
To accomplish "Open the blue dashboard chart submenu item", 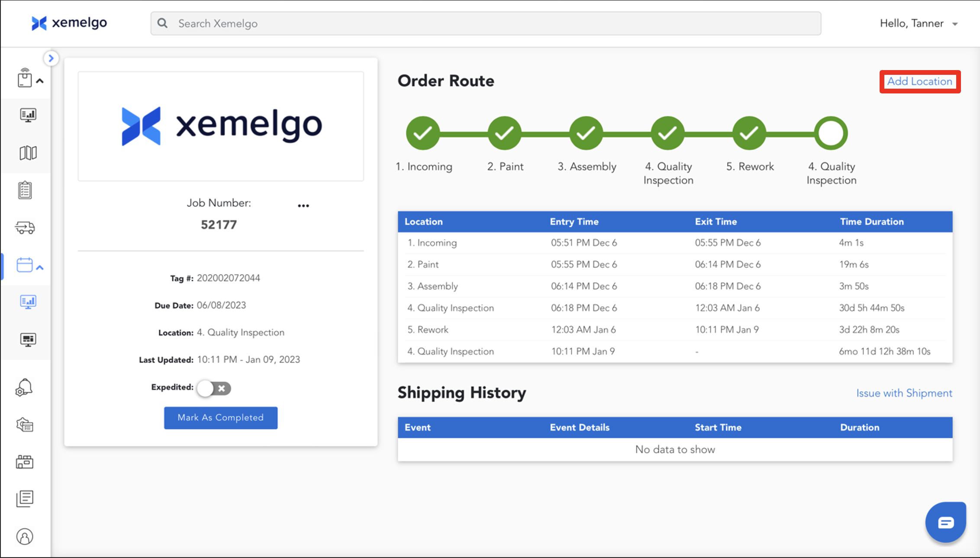I will tap(28, 301).
